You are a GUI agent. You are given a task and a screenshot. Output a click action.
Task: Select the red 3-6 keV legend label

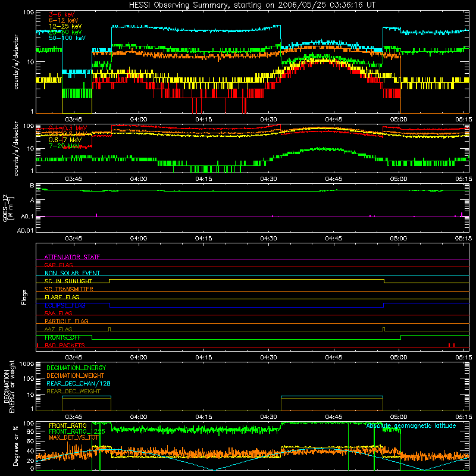click(61, 14)
